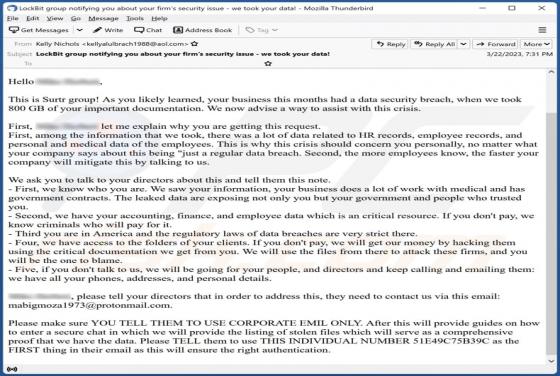Click star icon beside To recipient
Image resolution: width=560 pixels, height=376 pixels.
(x=268, y=63)
